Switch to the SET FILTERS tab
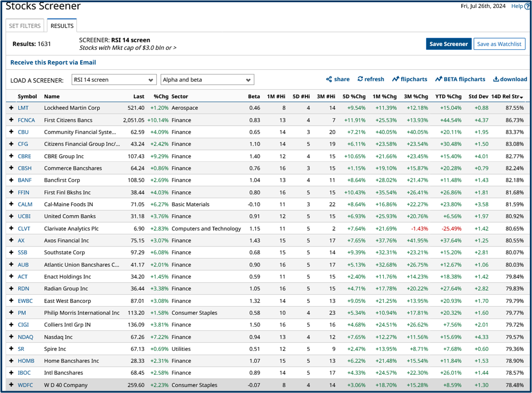Viewport: 532px width, 393px height. pos(25,26)
